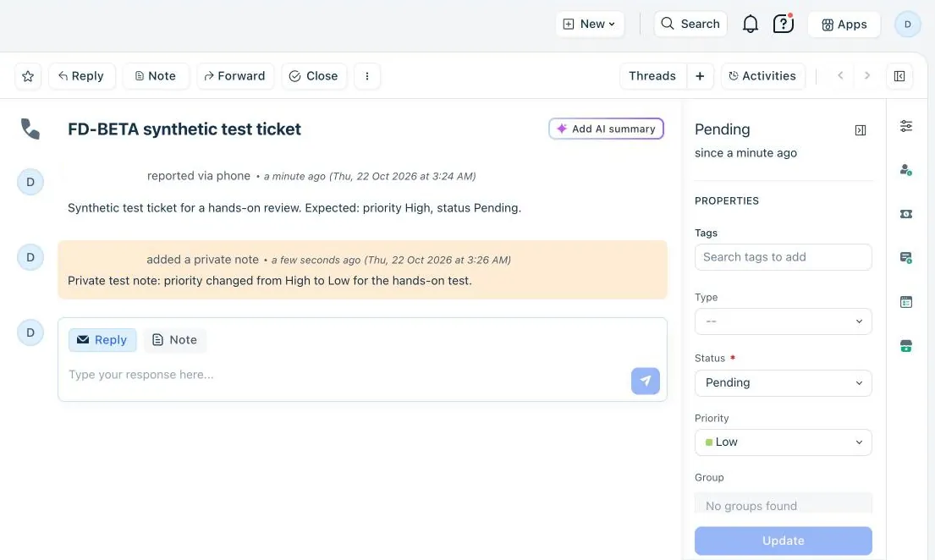Image resolution: width=935 pixels, height=560 pixels.
Task: Star this ticket with the star icon
Action: pyautogui.click(x=27, y=76)
